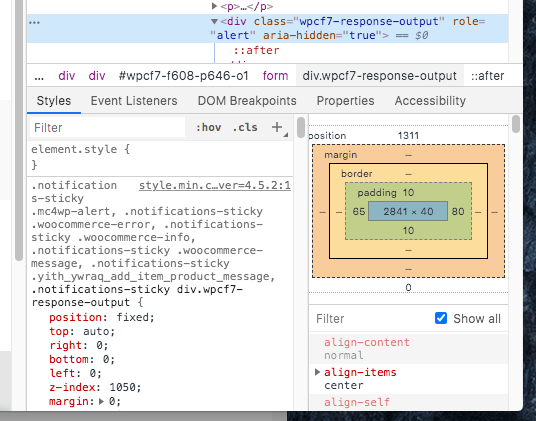Uncheck the Show all checkbox

[441, 318]
